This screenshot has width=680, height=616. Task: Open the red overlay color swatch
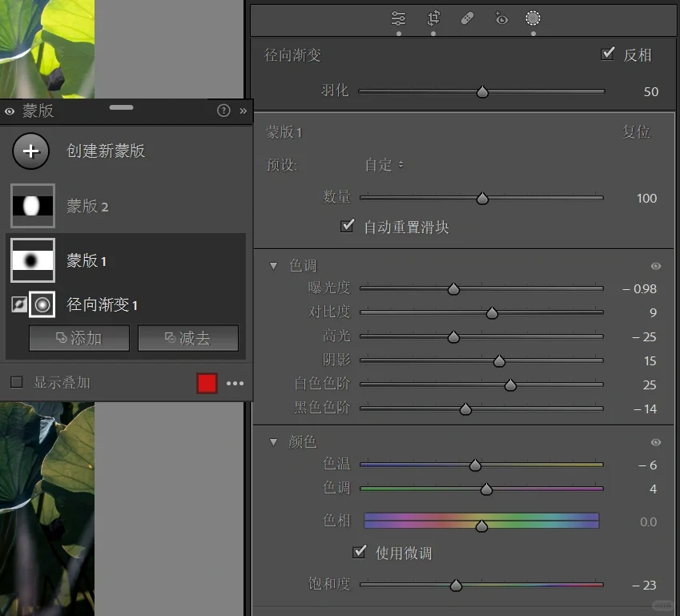point(207,383)
